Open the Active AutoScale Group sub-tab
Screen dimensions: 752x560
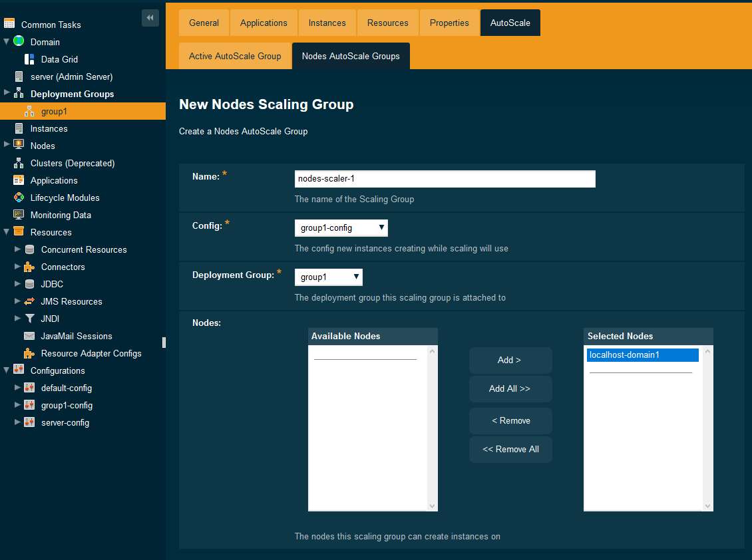coord(235,56)
